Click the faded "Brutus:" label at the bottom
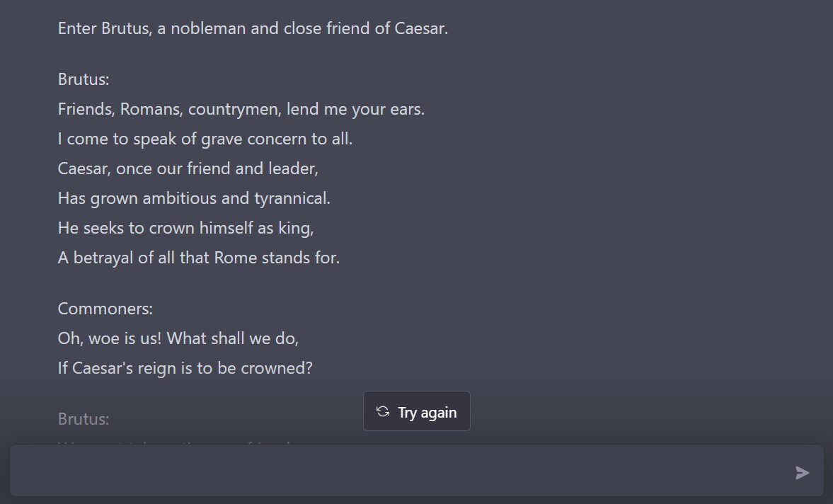 [84, 419]
